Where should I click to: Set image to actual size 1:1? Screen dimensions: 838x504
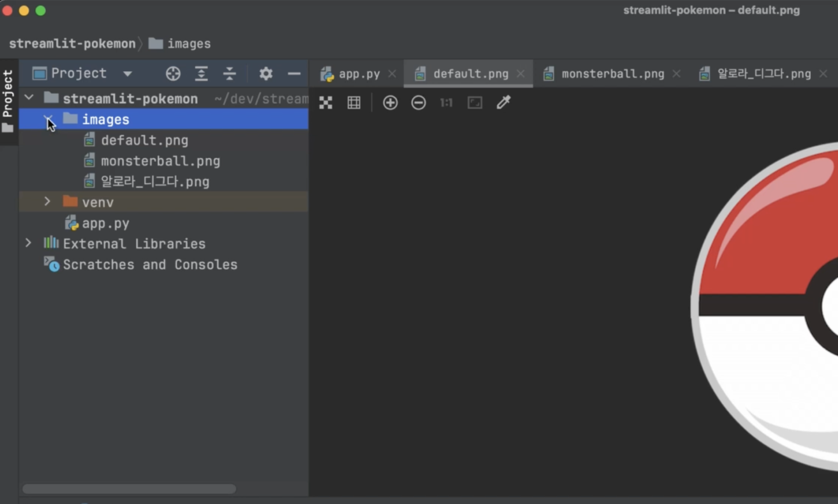446,103
